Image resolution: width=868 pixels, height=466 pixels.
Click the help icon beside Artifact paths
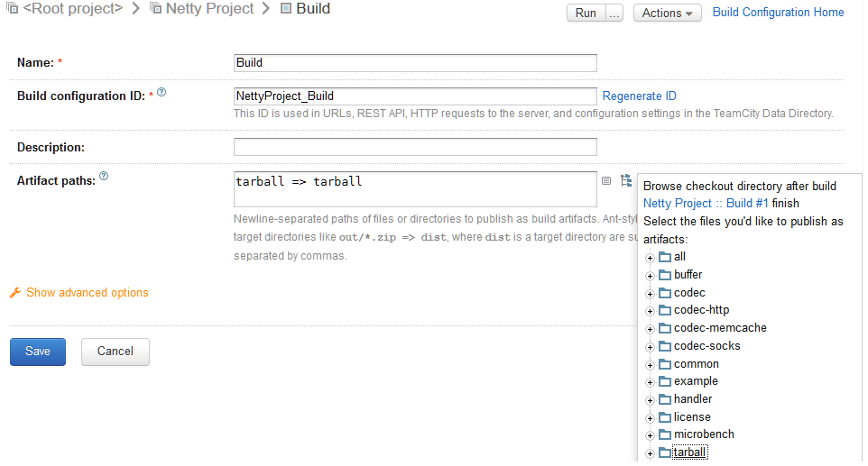[x=104, y=177]
